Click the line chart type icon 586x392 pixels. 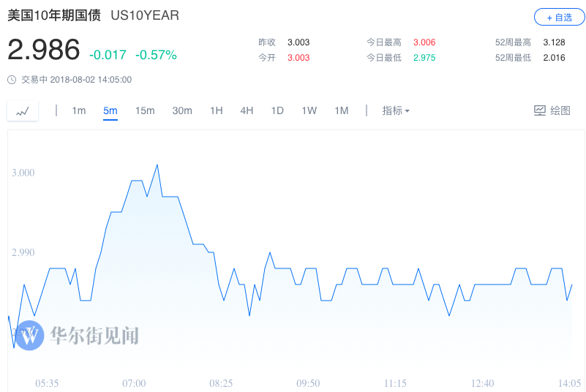click(23, 111)
